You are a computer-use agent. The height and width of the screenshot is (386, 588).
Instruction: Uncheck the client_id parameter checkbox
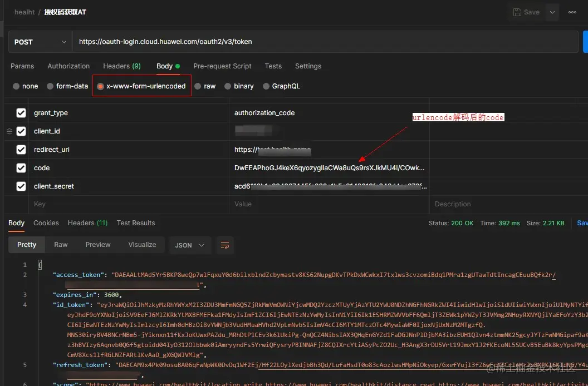[x=21, y=131]
